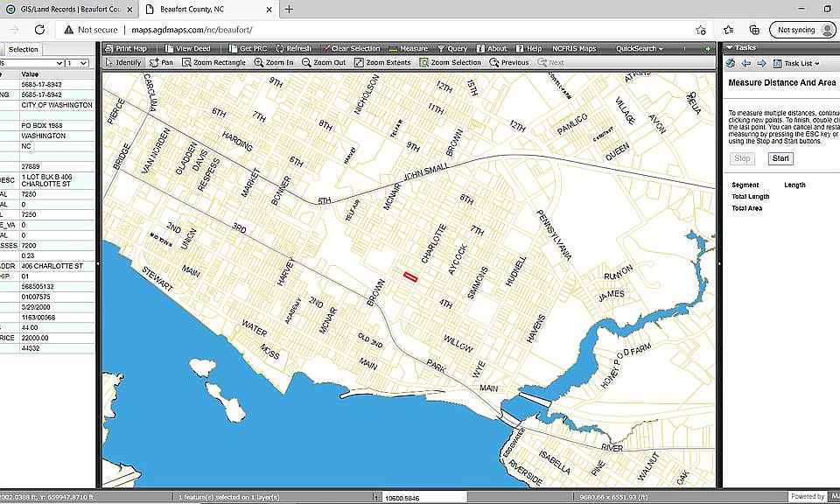Open the record number dropdown showing 1
840x504 pixels.
77,63
